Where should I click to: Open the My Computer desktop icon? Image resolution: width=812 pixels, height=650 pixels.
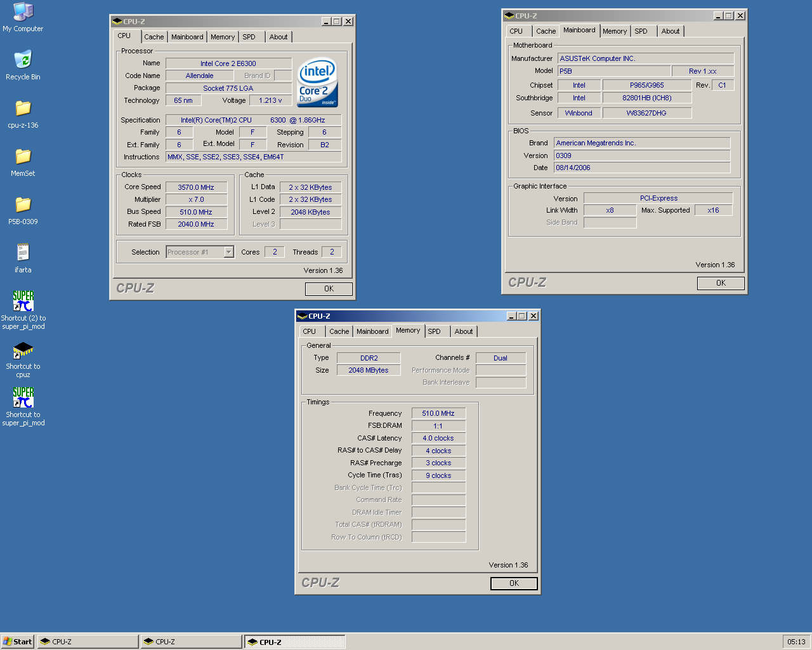(x=23, y=17)
